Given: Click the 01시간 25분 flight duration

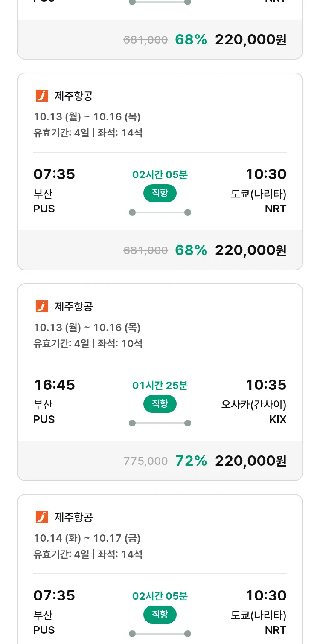Looking at the screenshot, I should point(160,386).
